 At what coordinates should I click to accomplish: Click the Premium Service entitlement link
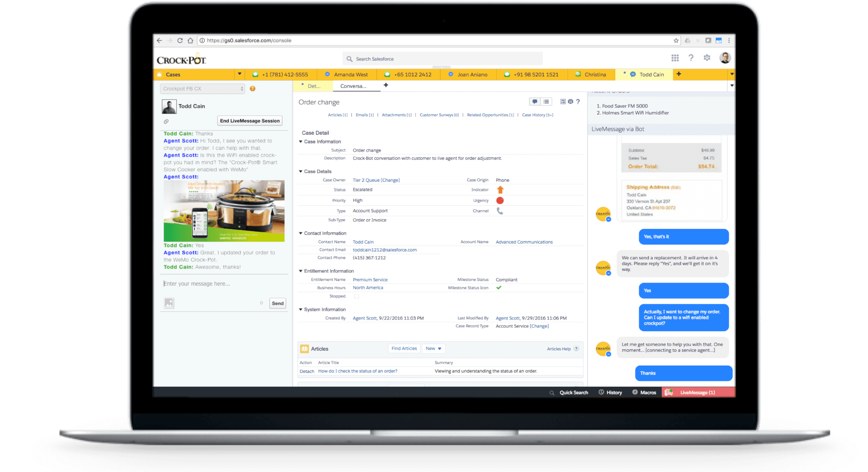[371, 280]
